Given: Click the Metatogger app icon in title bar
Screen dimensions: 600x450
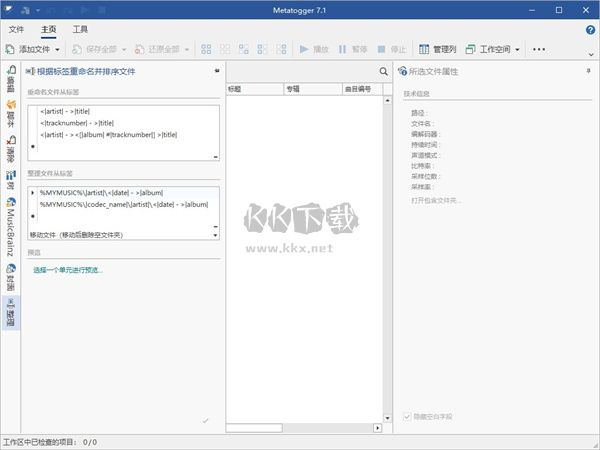Looking at the screenshot, I should (7, 10).
